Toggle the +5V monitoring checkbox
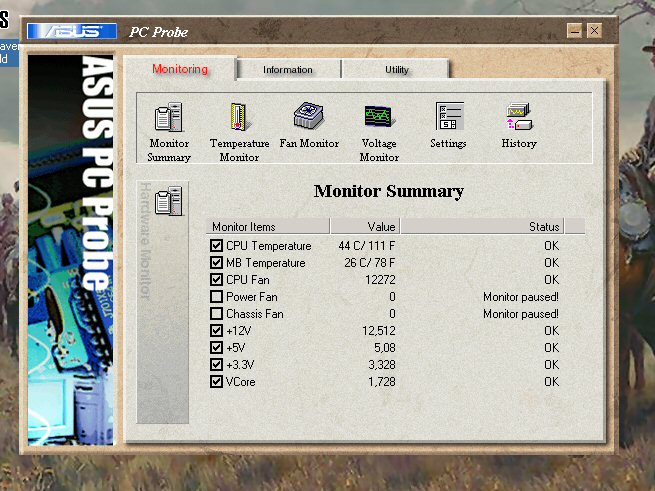The height and width of the screenshot is (491, 655). [x=216, y=348]
